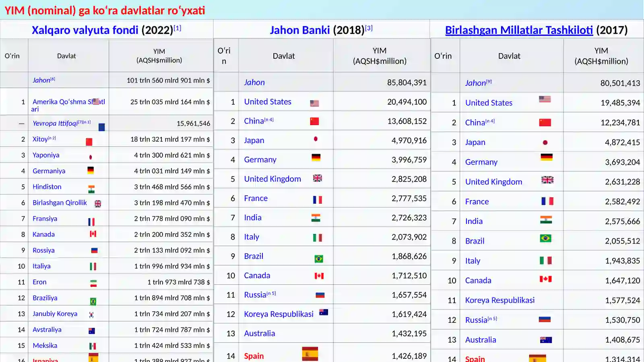This screenshot has width=644, height=362.
Task: Click the Japan flag in the 2017 table
Action: point(545,143)
